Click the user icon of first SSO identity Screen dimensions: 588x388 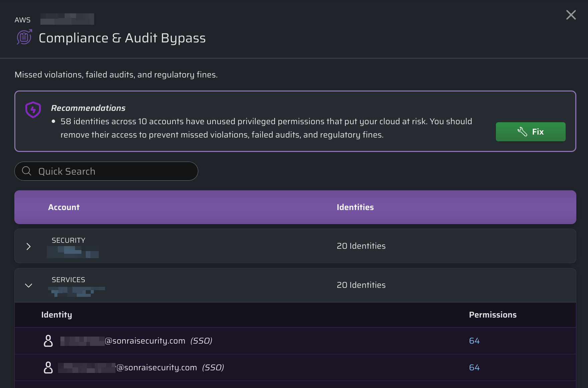(48, 341)
